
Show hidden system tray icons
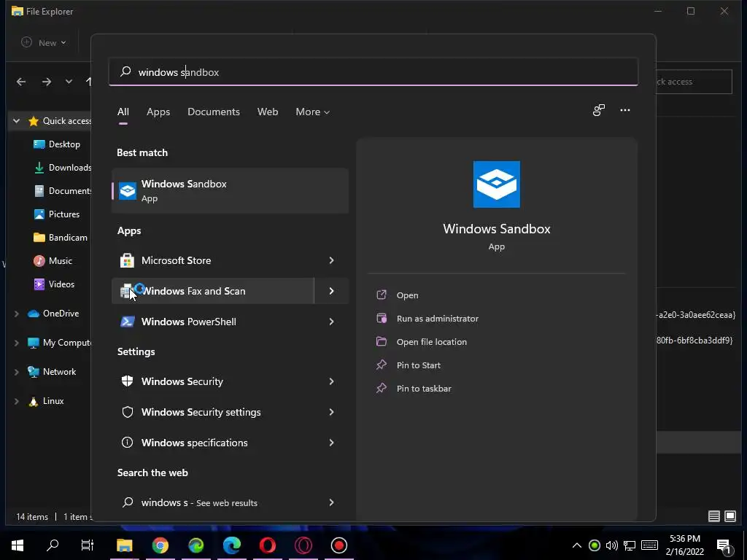coord(576,545)
